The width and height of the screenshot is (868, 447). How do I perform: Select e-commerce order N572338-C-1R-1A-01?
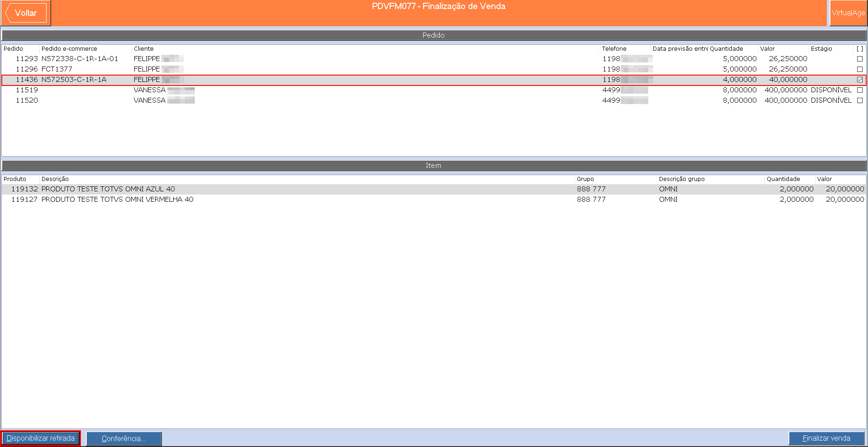(x=80, y=59)
